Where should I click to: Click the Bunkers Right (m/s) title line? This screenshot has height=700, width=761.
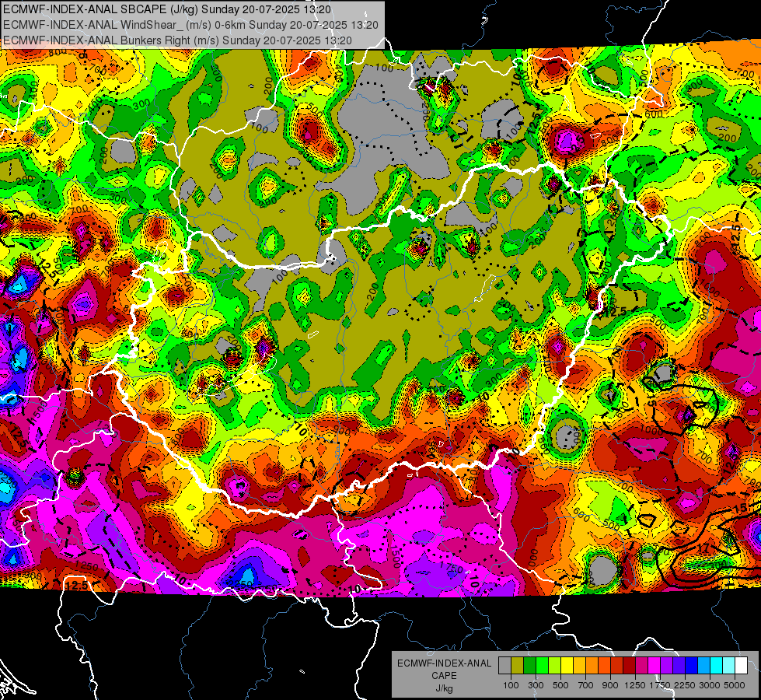coord(178,40)
